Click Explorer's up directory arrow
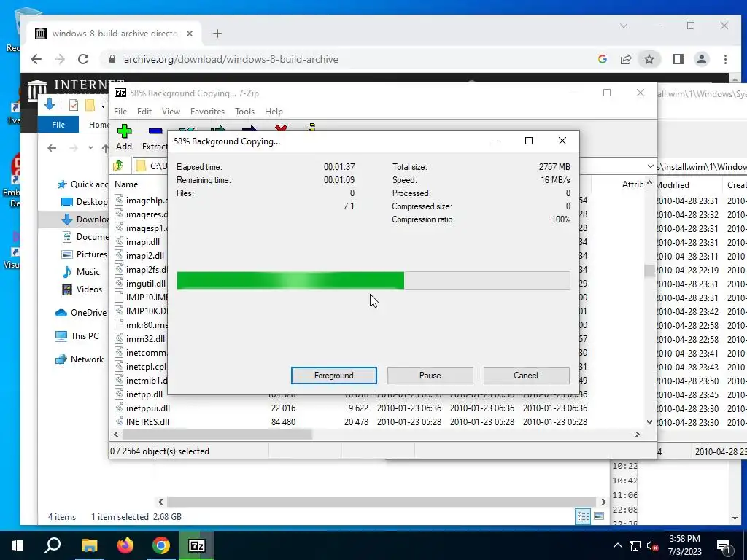The width and height of the screenshot is (747, 560). (x=105, y=148)
